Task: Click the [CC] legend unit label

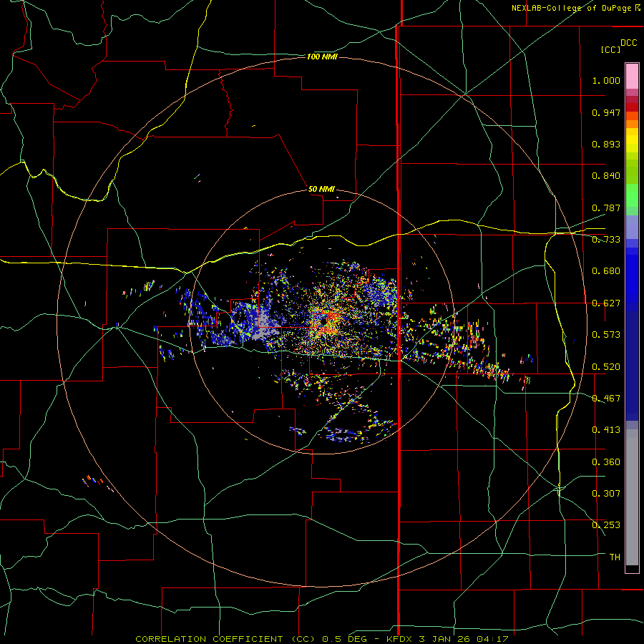Action: 610,49
